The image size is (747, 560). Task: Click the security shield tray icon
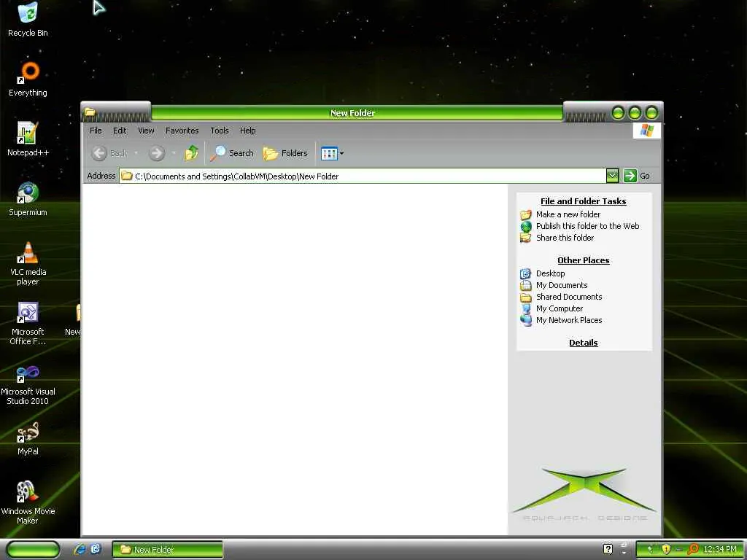tap(666, 549)
